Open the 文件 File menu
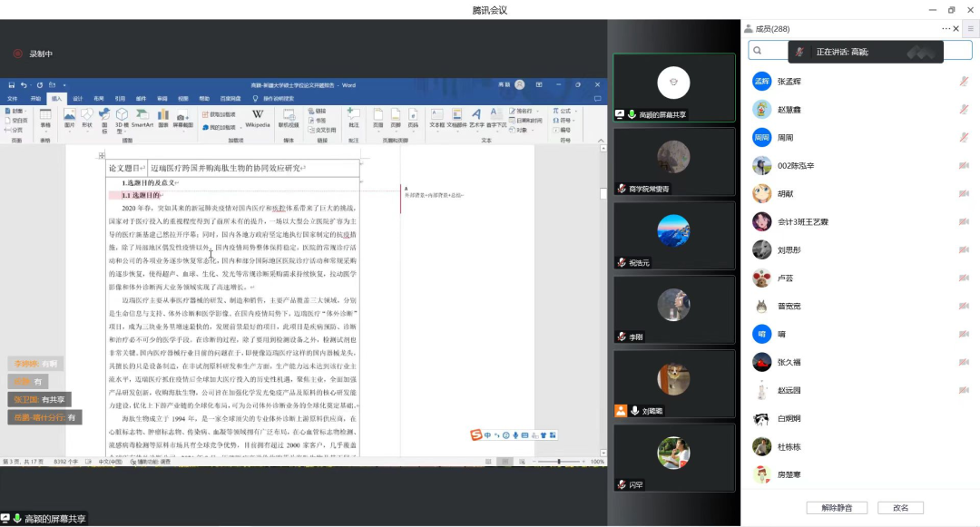Image resolution: width=980 pixels, height=527 pixels. coord(13,99)
